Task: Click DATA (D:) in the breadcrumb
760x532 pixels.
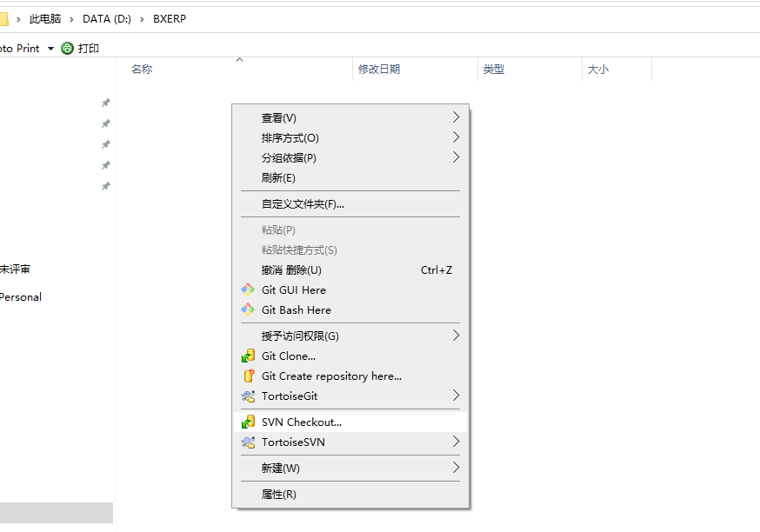Action: click(107, 19)
